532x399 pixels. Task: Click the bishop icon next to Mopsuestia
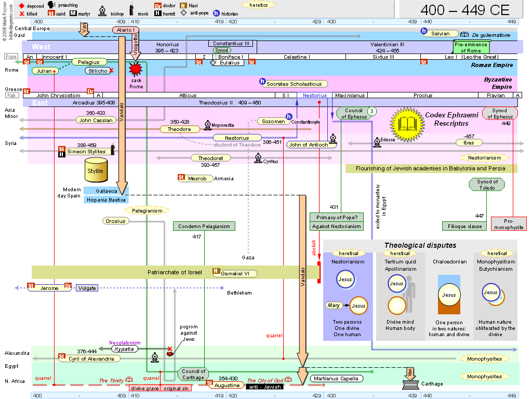point(207,125)
